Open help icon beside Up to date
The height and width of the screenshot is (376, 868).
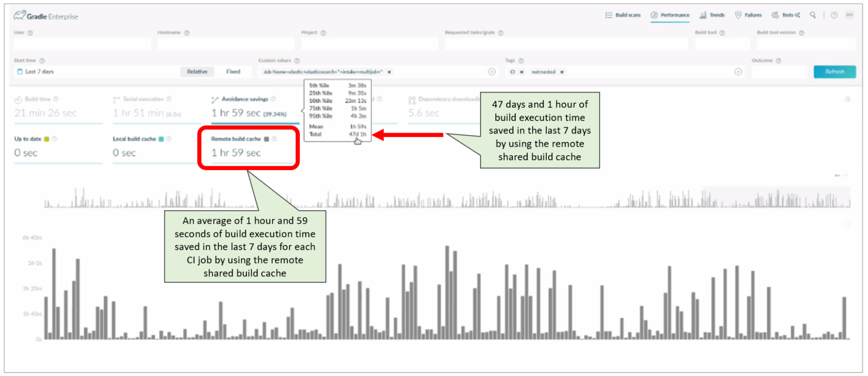(x=54, y=139)
